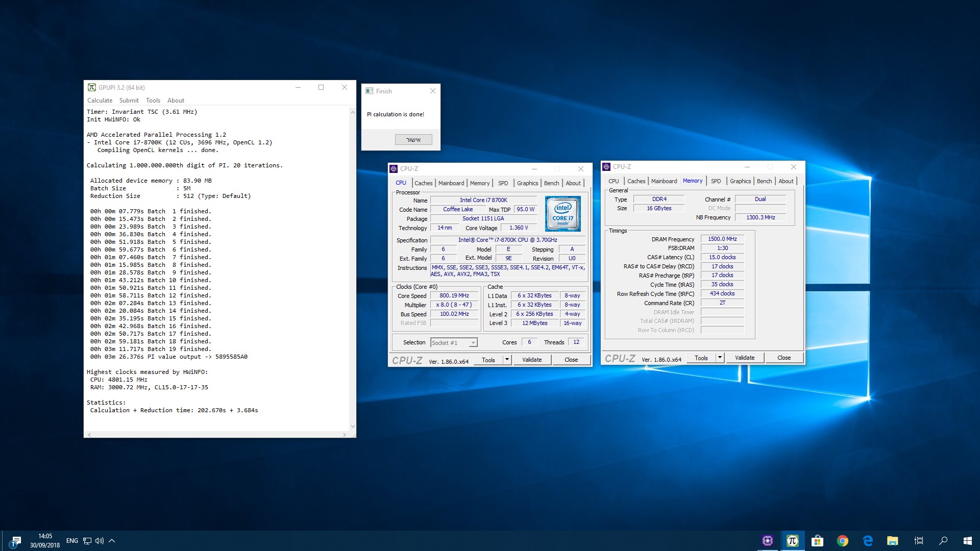
Task: Open the Calculate menu in GPUPI
Action: (x=100, y=101)
